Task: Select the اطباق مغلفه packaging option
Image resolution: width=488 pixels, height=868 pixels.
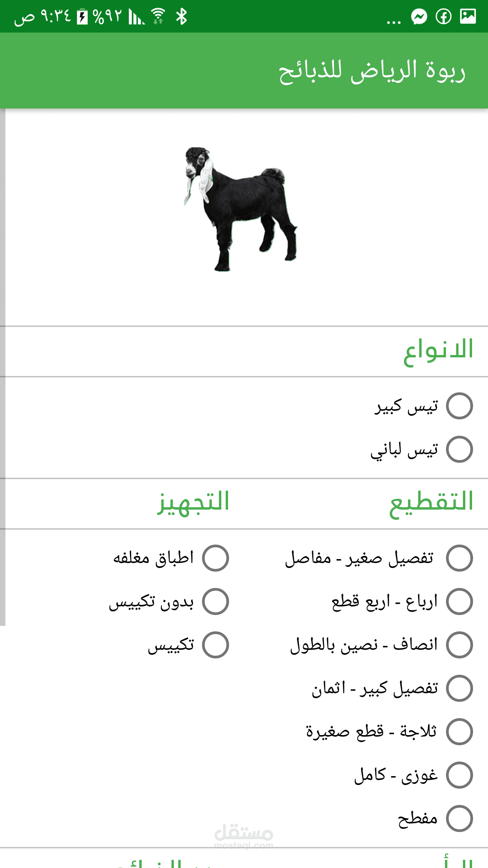Action: click(216, 558)
